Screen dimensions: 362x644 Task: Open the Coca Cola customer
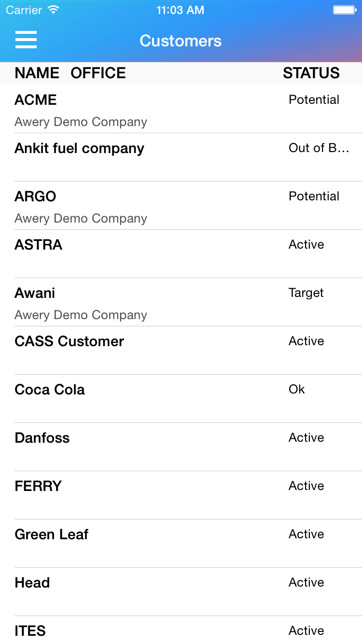coord(181,399)
